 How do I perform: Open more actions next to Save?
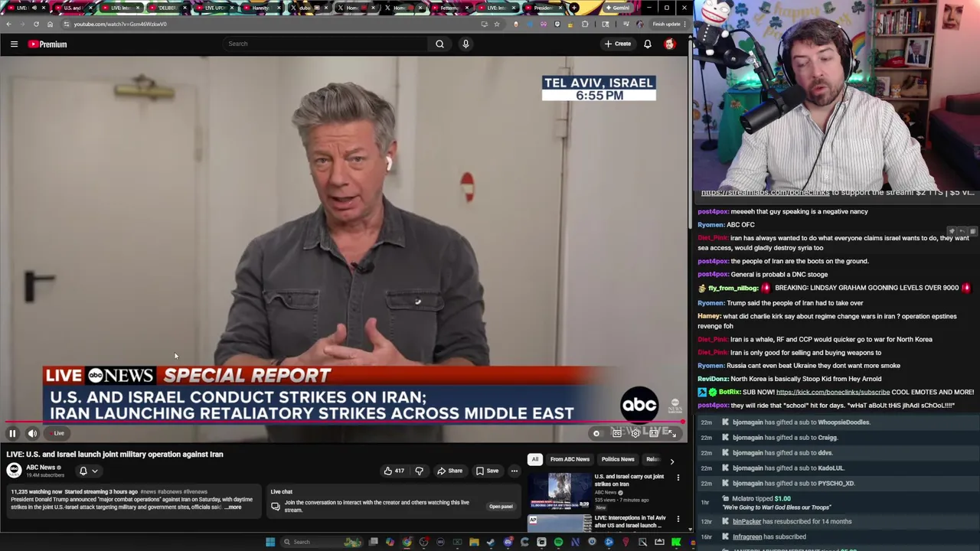(x=514, y=471)
